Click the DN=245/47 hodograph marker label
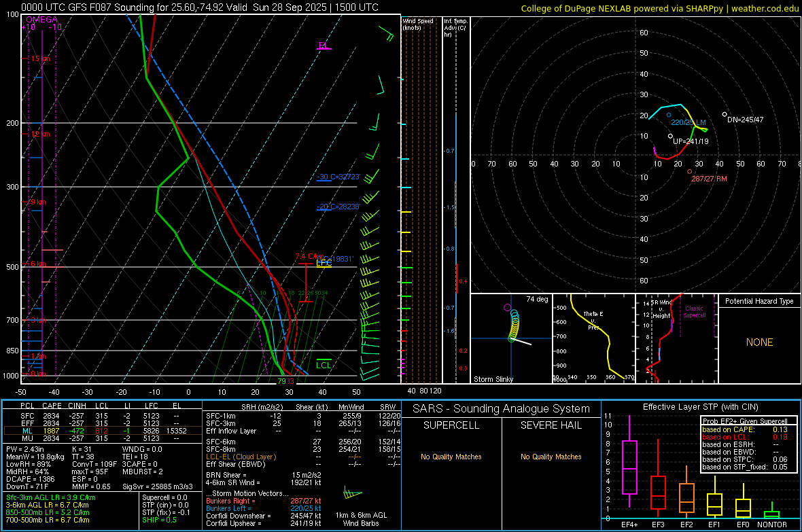Viewport: 802px width, 532px height. tap(745, 120)
